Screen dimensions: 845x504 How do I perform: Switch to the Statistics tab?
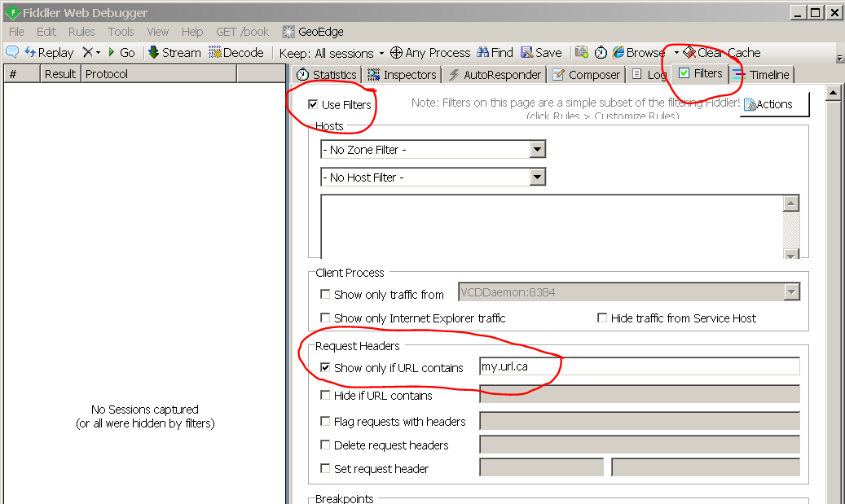(327, 74)
